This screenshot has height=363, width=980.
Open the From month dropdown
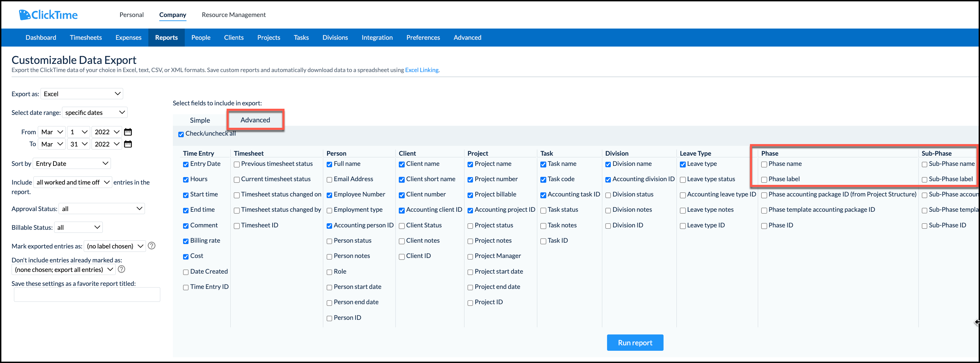click(x=52, y=132)
